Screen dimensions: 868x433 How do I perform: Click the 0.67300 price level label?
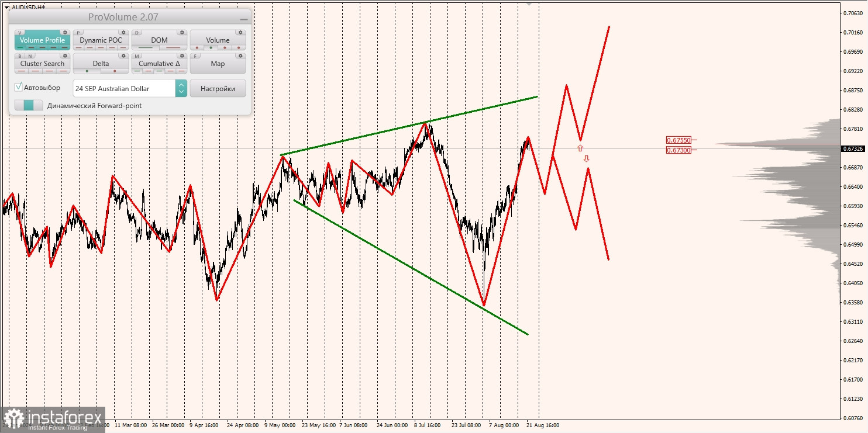[678, 150]
